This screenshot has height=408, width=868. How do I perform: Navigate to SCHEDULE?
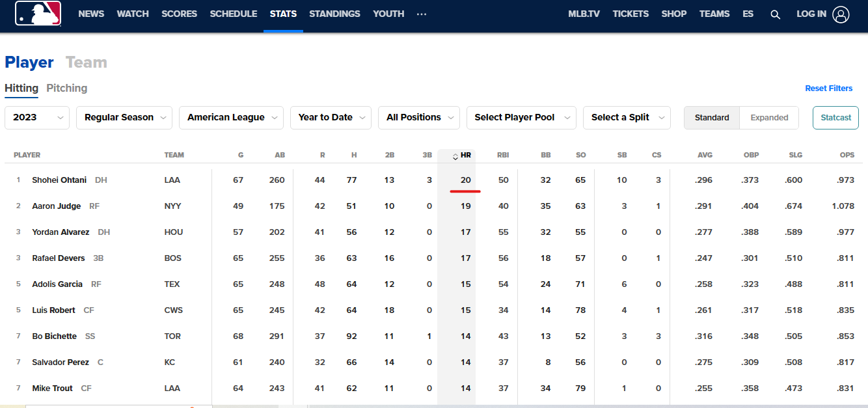pyautogui.click(x=234, y=14)
